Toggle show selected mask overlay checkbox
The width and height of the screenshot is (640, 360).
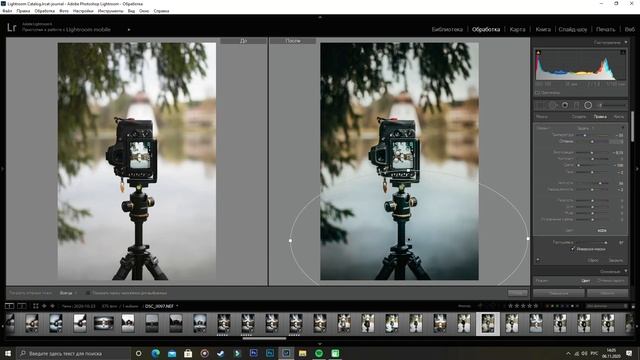pyautogui.click(x=88, y=293)
